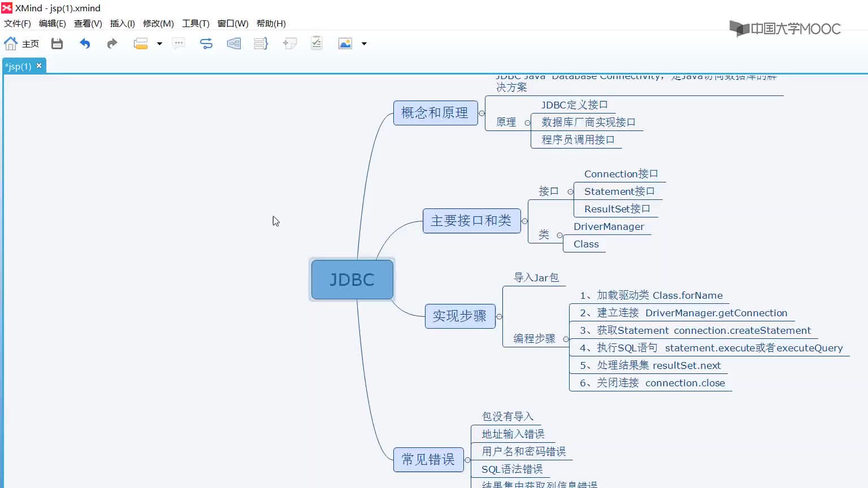Select the 类 subtopic label

click(x=544, y=234)
